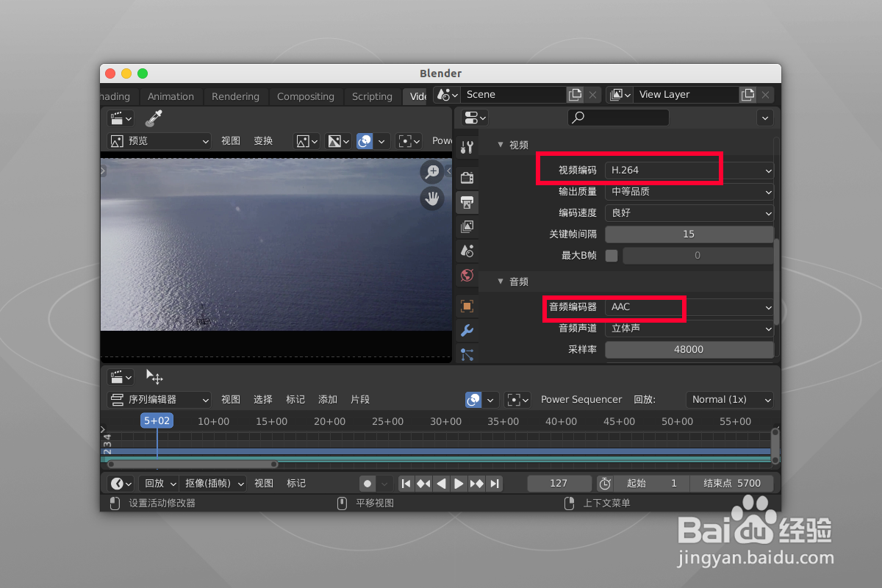882x588 pixels.
Task: Switch to the Compositing workspace tab
Action: 305,96
